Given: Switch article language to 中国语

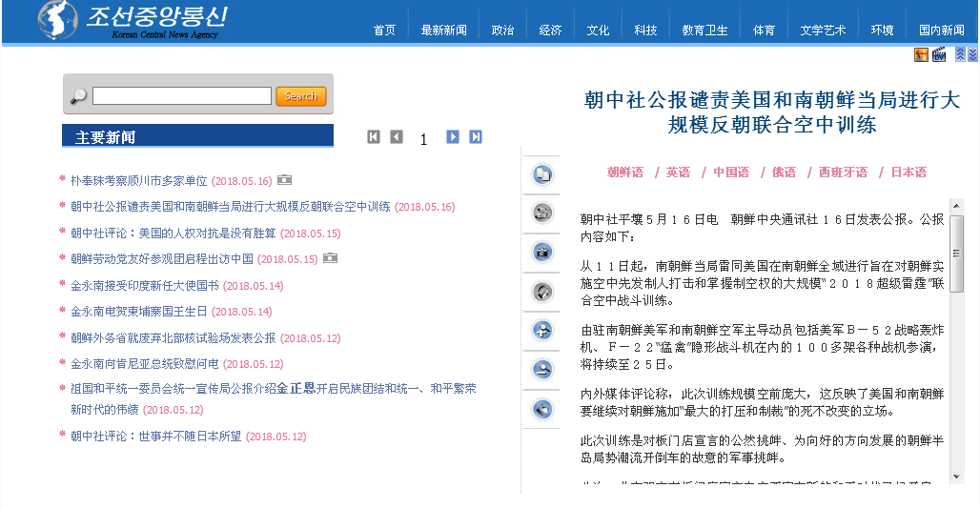Looking at the screenshot, I should 731,173.
